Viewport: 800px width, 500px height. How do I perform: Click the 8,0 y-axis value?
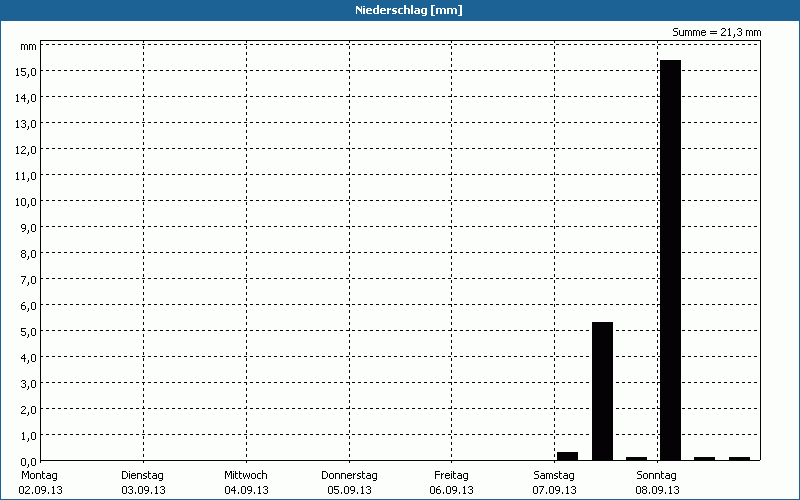click(28, 254)
